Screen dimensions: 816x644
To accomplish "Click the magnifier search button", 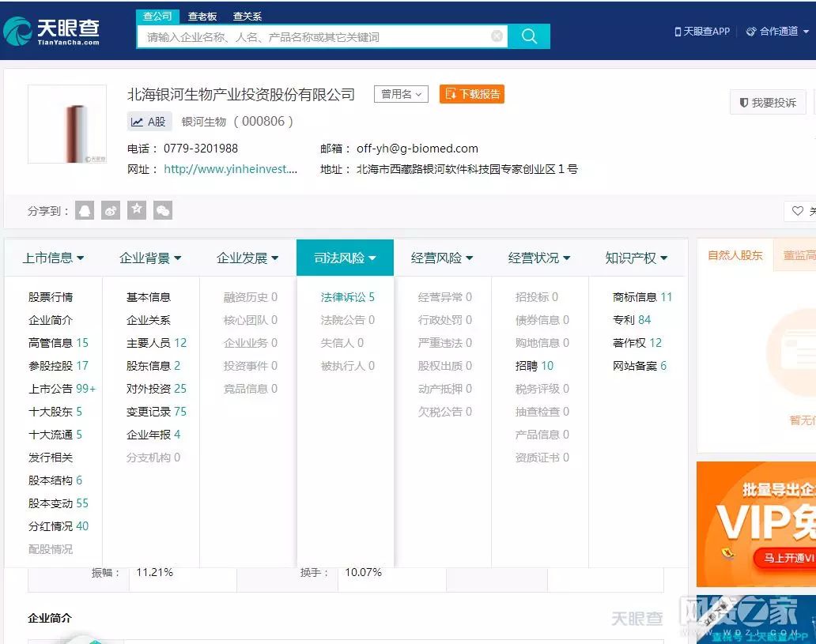I will (529, 36).
